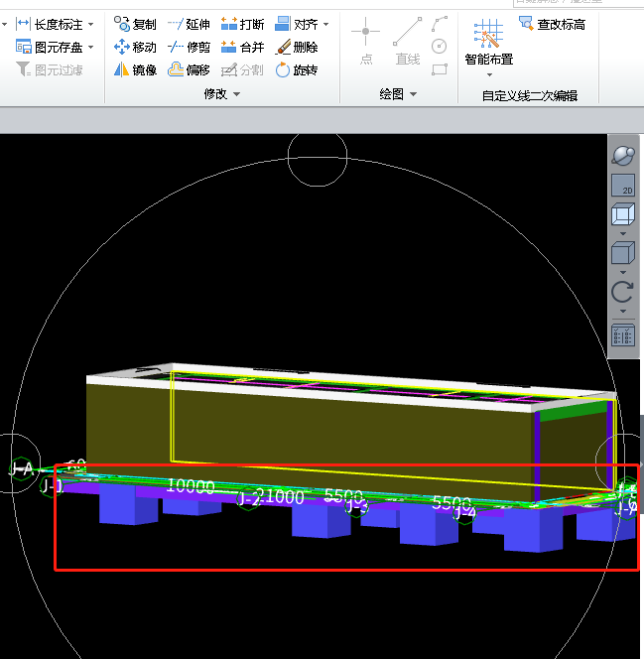Screen dimensions: 644x659
Task: Select the arc drawing tool
Action: [440, 24]
